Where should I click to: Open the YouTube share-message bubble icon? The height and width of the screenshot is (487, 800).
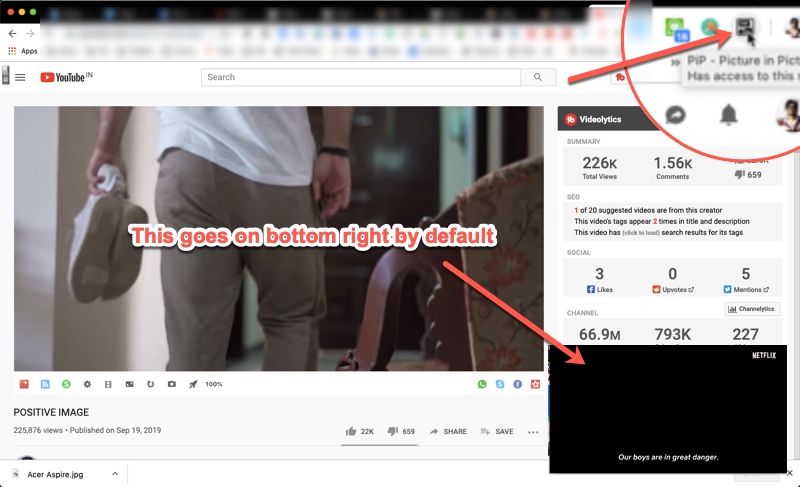[x=676, y=115]
